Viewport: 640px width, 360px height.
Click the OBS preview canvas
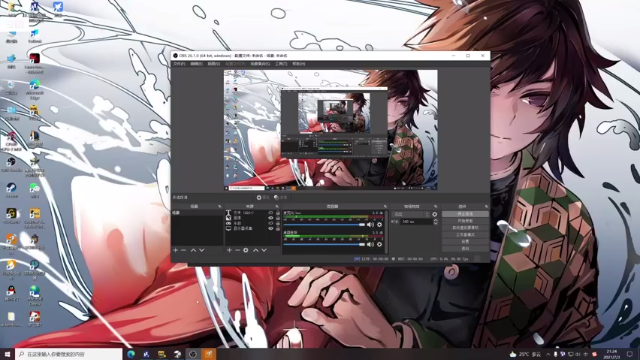(331, 130)
